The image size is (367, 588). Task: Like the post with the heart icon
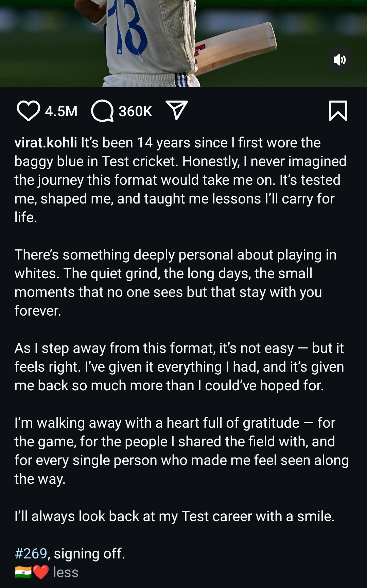28,111
